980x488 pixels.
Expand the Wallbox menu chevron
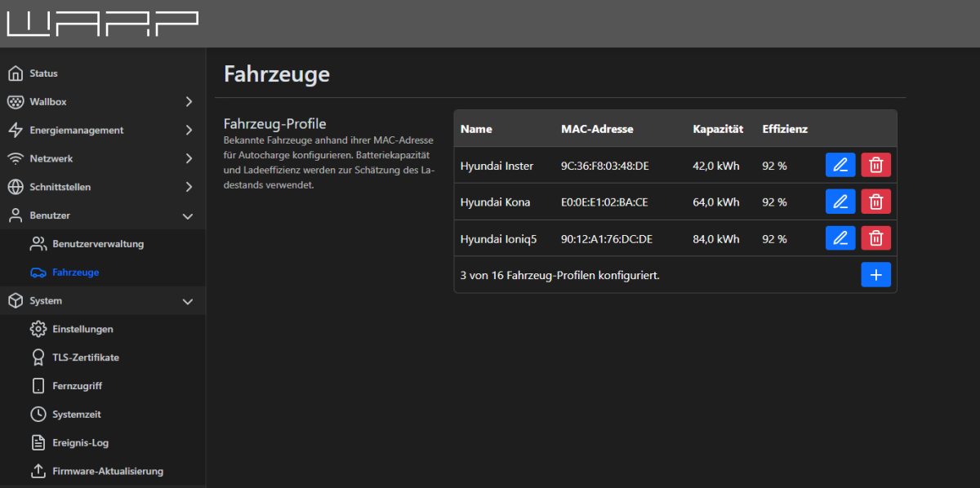click(x=189, y=102)
